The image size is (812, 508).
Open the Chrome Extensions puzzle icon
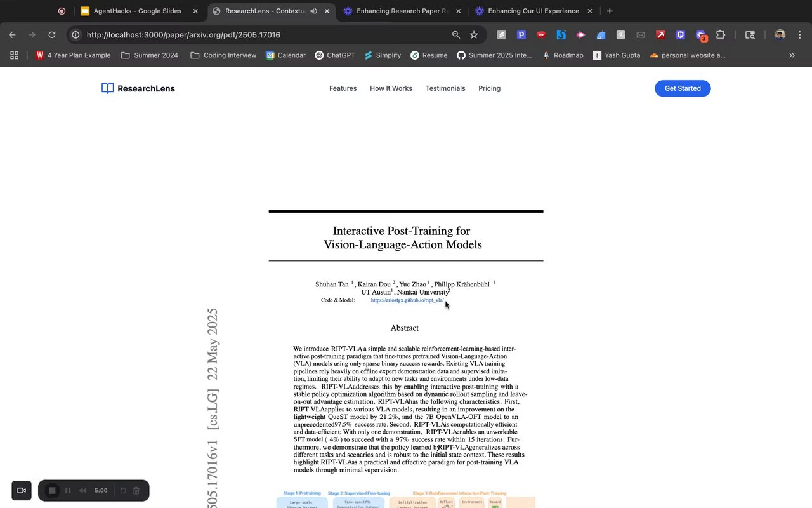721,35
